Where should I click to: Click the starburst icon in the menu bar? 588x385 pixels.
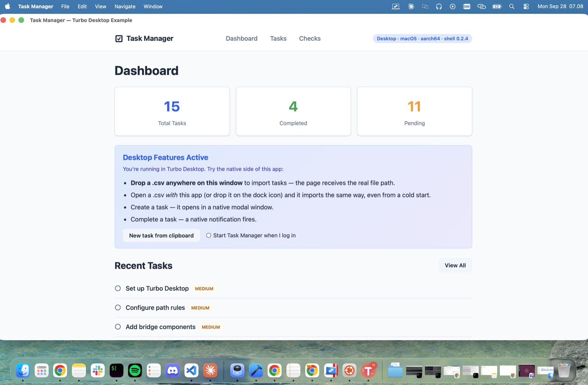point(411,7)
